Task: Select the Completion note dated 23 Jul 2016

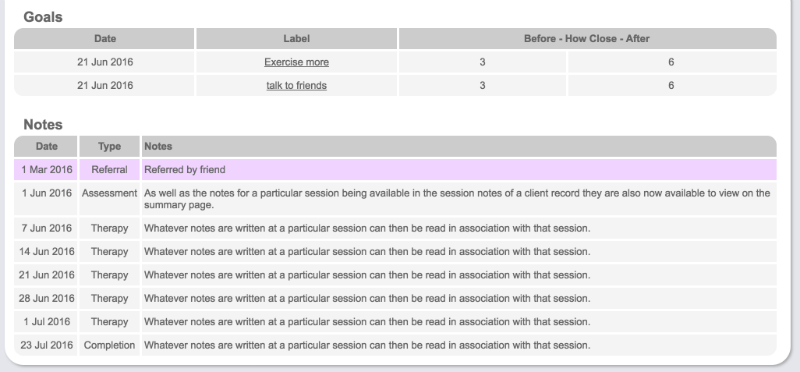Action: click(x=395, y=345)
